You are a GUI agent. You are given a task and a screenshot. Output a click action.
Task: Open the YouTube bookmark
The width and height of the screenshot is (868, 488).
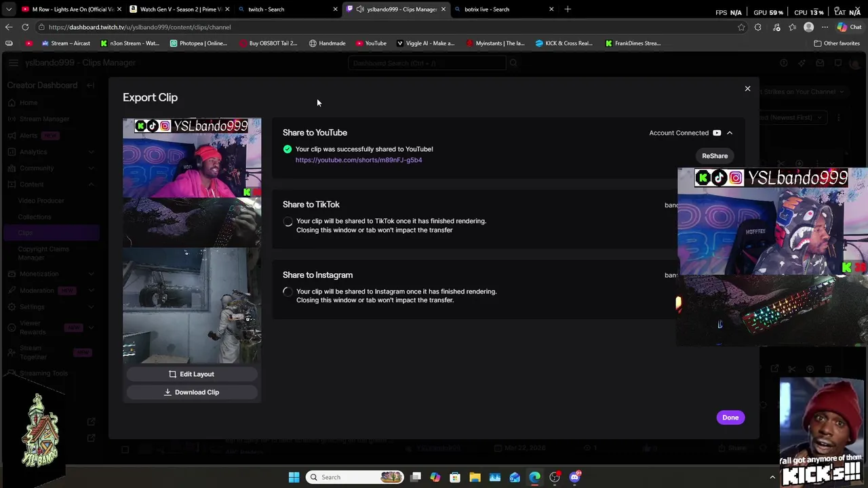(x=371, y=43)
